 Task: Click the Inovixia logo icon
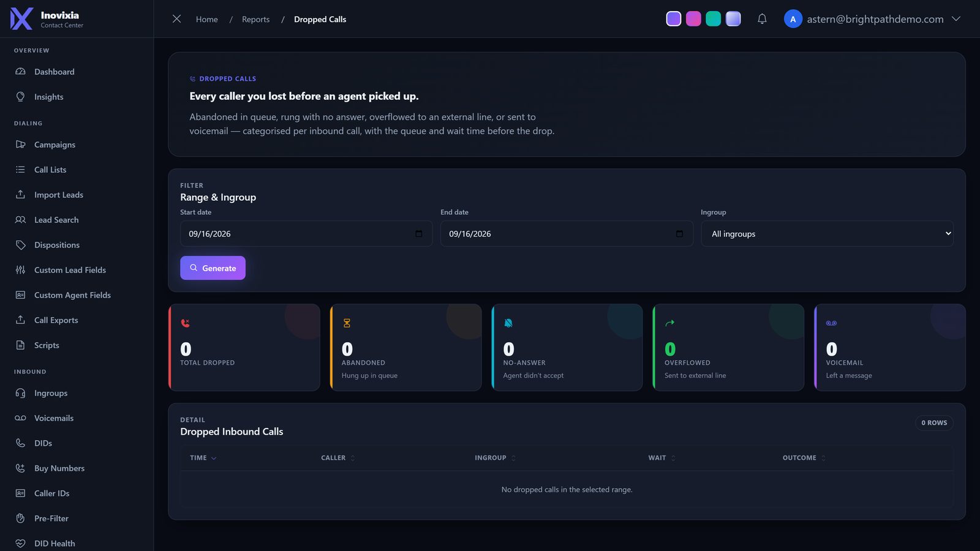pos(21,19)
